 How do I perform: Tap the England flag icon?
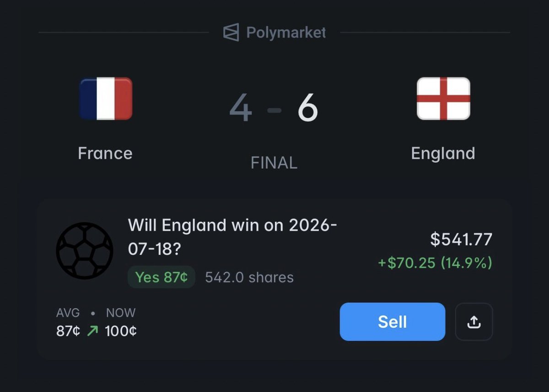(x=443, y=99)
